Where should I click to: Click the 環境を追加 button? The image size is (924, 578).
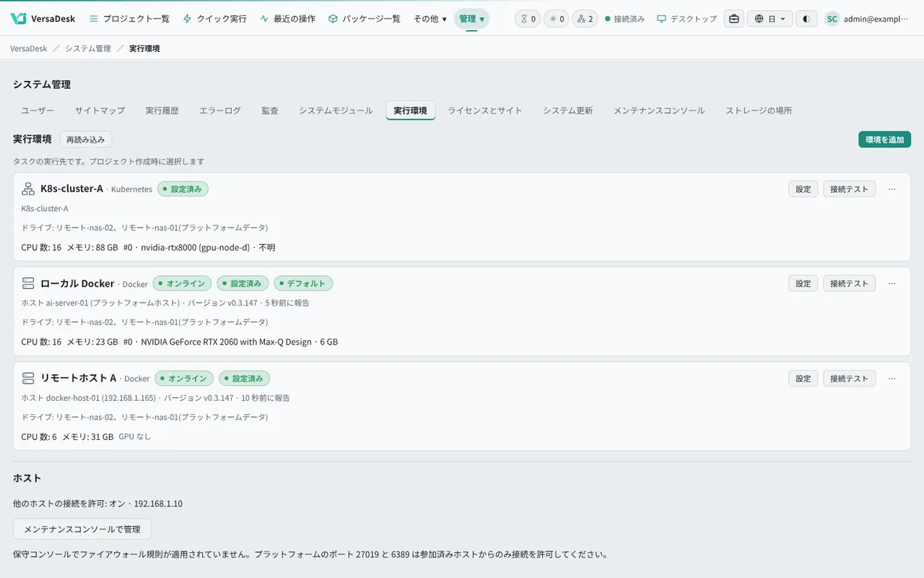tap(884, 139)
